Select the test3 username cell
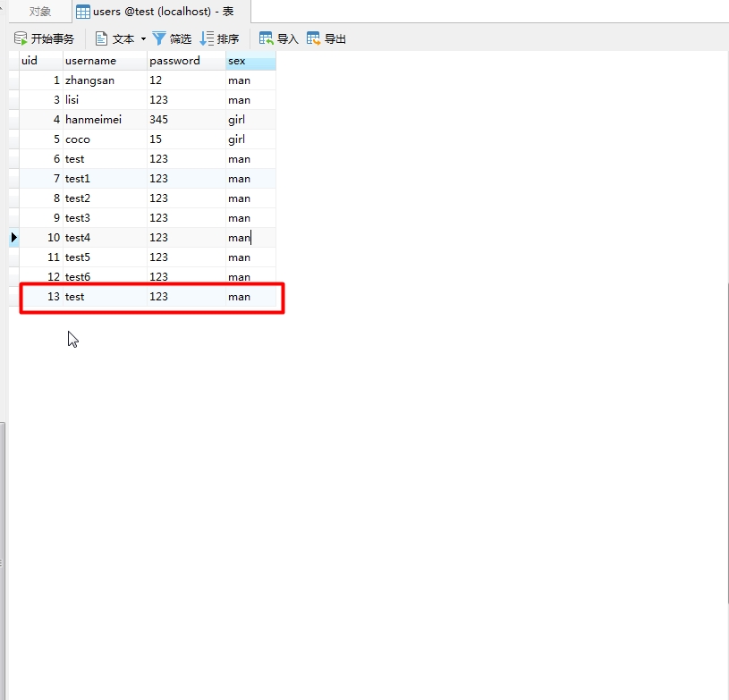729x700 pixels. [x=105, y=218]
